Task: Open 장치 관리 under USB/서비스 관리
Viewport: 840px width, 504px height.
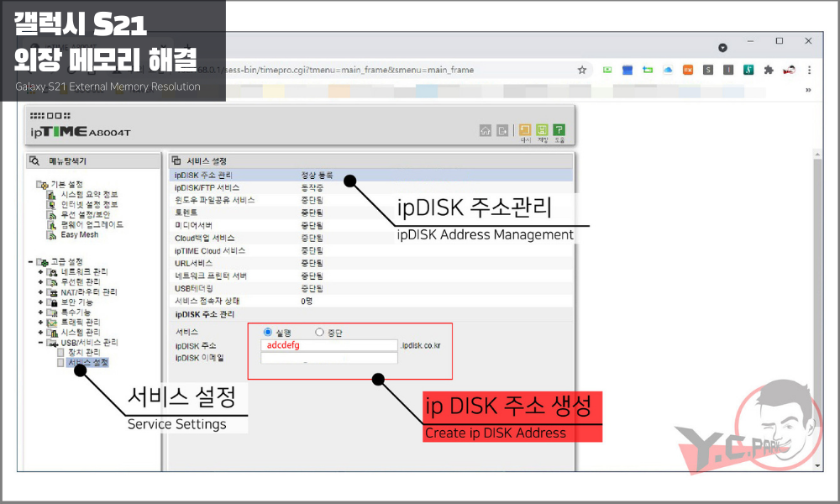Action: click(84, 353)
